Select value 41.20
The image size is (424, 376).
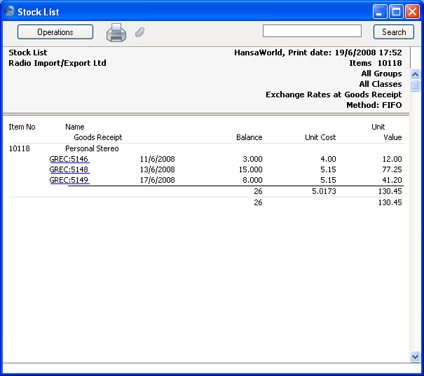point(392,180)
